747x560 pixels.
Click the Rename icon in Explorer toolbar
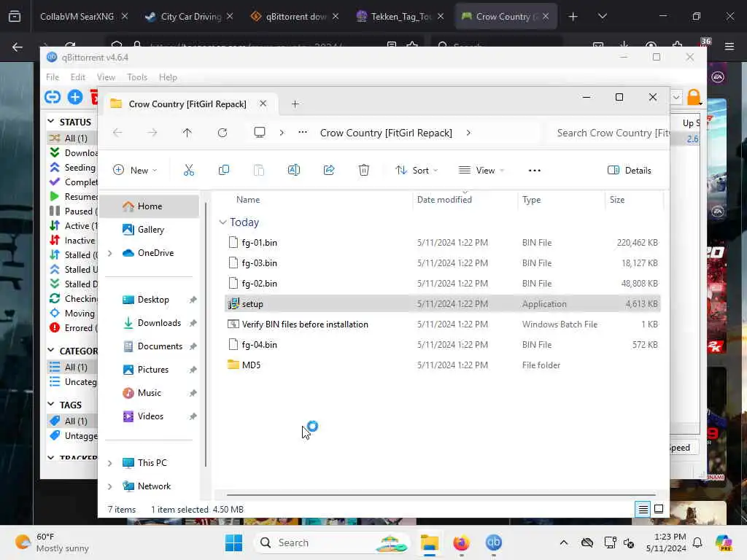[294, 170]
